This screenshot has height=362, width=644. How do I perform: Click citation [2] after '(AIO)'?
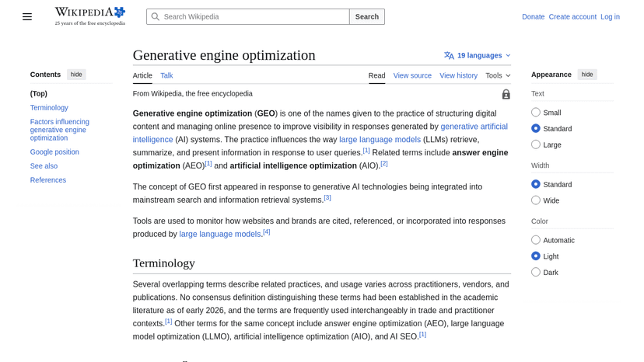[x=384, y=164]
